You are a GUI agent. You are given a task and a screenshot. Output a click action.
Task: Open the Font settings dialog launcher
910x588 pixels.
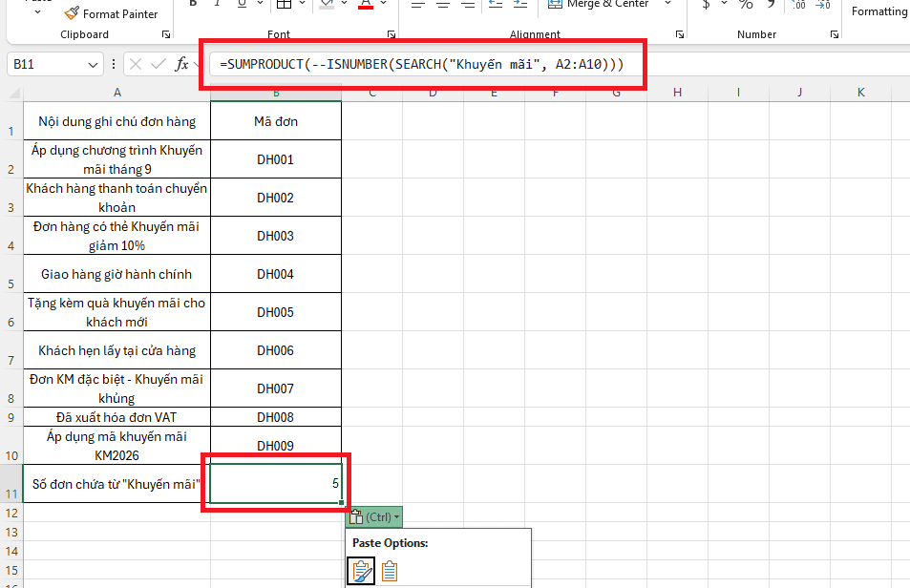click(x=392, y=34)
